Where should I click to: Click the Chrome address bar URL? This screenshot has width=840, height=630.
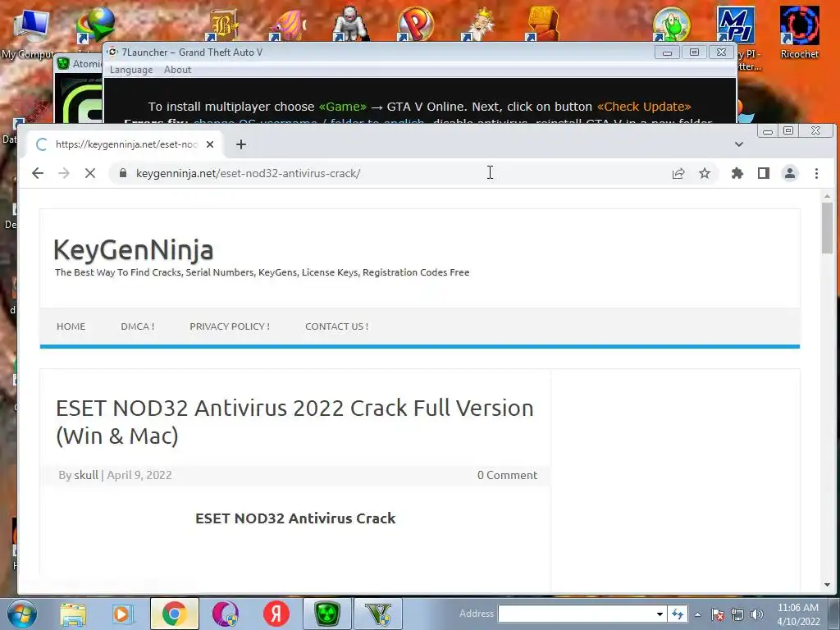pyautogui.click(x=248, y=174)
